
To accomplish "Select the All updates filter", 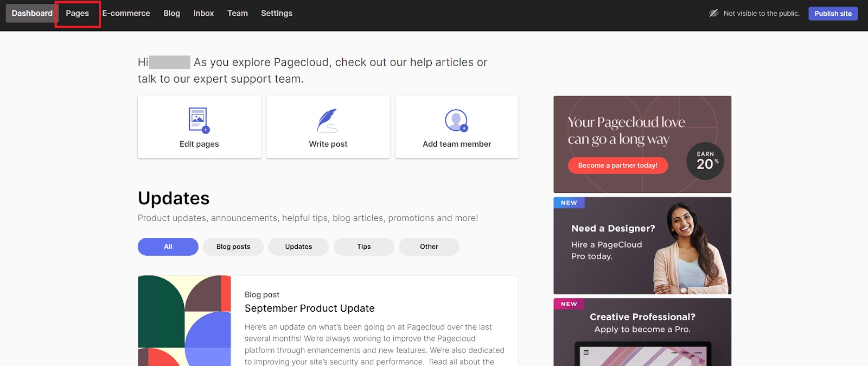I will tap(168, 247).
